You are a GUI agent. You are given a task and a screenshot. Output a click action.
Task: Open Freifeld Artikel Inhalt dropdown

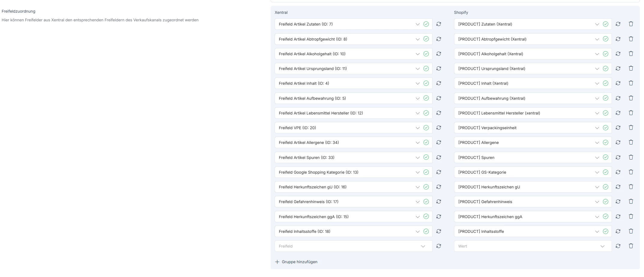(x=417, y=84)
